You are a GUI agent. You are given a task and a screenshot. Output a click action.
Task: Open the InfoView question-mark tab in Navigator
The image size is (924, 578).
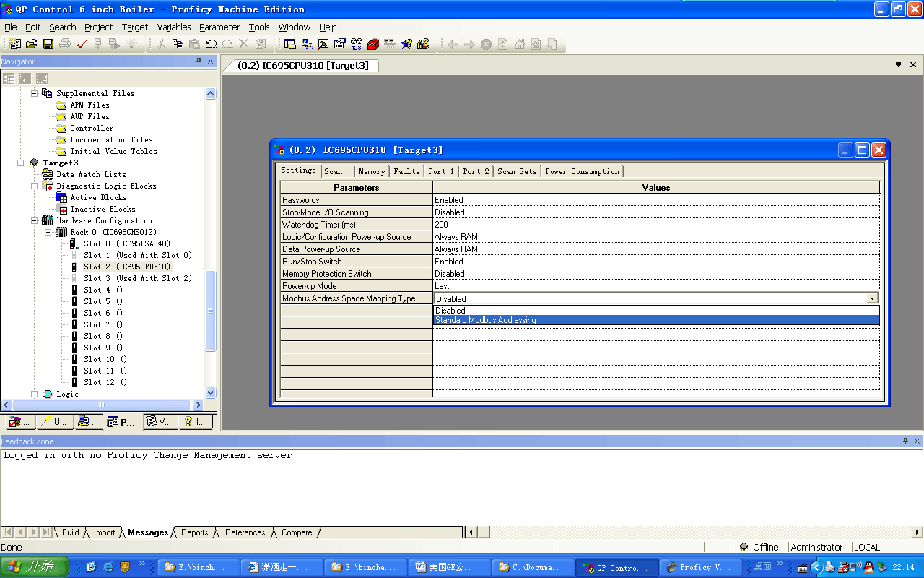pos(196,422)
